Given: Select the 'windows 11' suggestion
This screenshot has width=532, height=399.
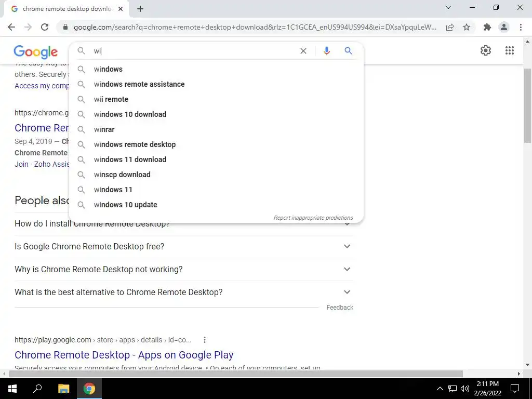Looking at the screenshot, I should tap(216, 190).
